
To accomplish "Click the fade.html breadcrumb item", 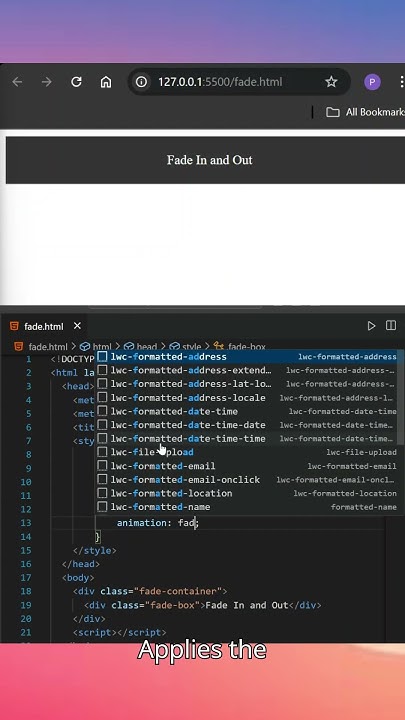I will [48, 347].
